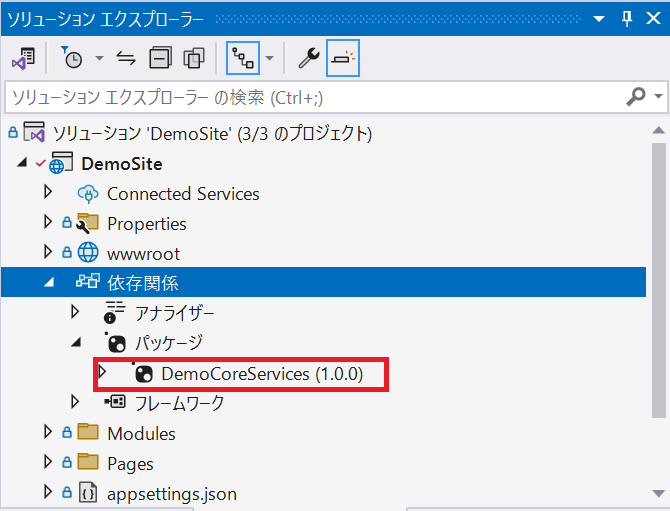Toggle Show All Files toolbar icon
Viewport: 670px width, 511px height.
click(x=194, y=58)
